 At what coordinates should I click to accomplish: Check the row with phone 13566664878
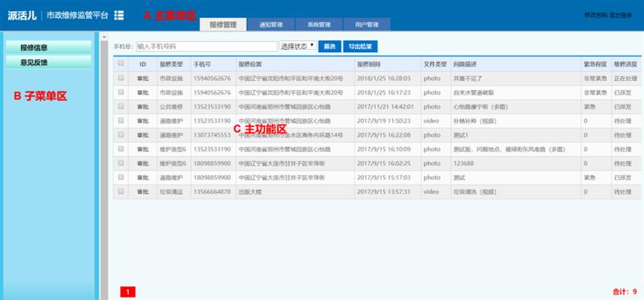click(121, 191)
